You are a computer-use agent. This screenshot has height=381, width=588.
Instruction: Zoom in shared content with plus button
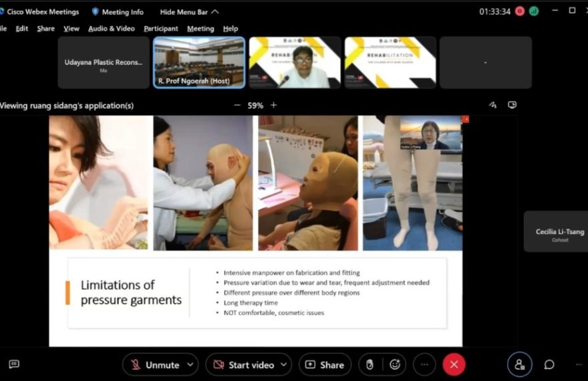(x=273, y=105)
